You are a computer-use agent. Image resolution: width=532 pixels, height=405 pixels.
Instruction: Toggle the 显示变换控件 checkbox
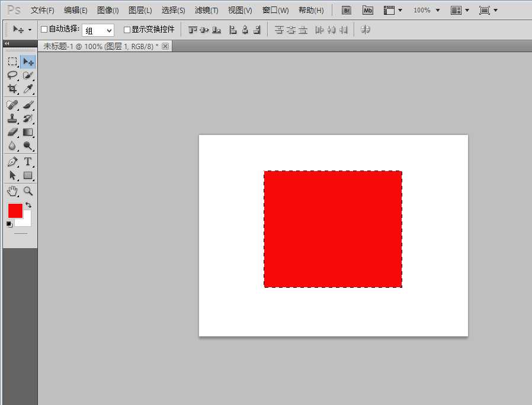click(127, 30)
